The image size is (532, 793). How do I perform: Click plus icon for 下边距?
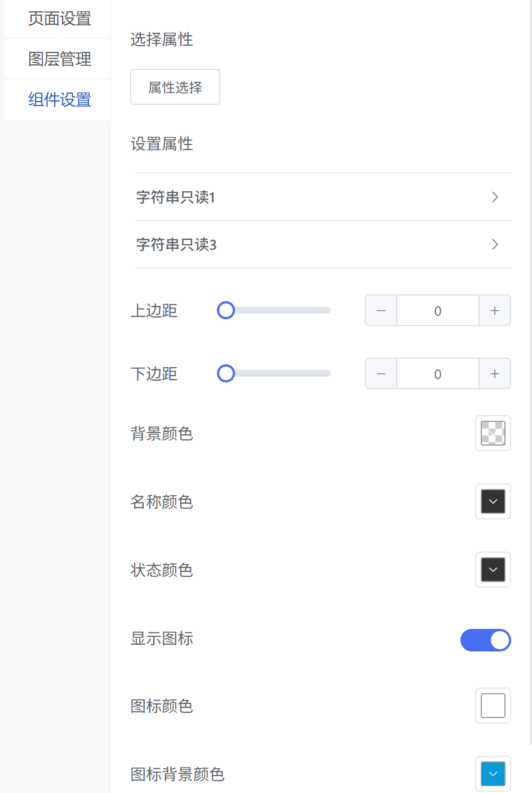[495, 374]
